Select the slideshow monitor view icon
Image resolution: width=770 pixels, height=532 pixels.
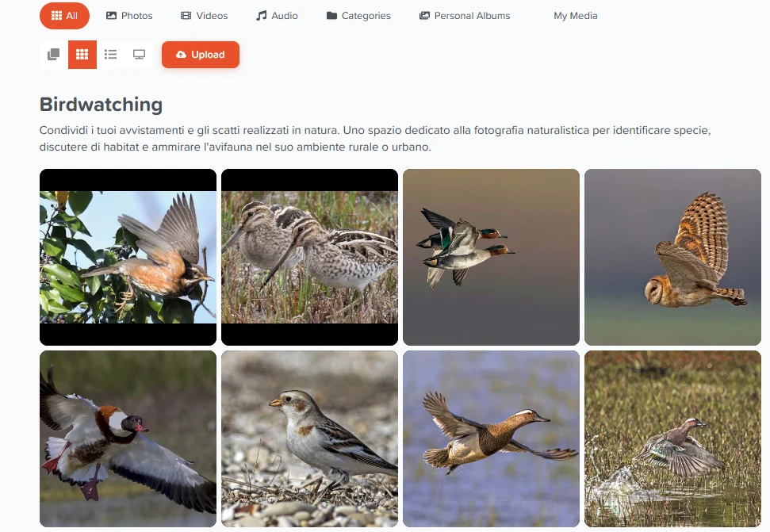(x=139, y=55)
